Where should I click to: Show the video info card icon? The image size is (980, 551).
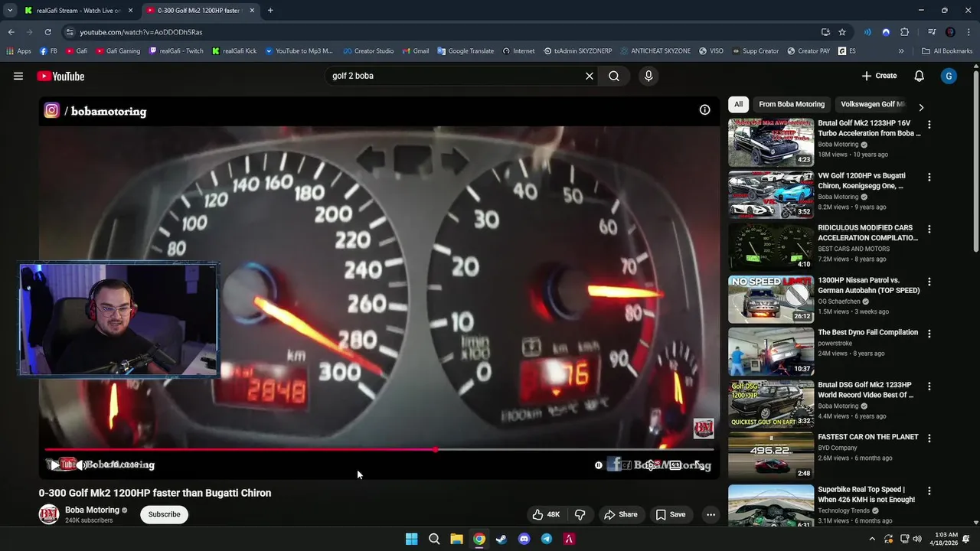pyautogui.click(x=704, y=109)
